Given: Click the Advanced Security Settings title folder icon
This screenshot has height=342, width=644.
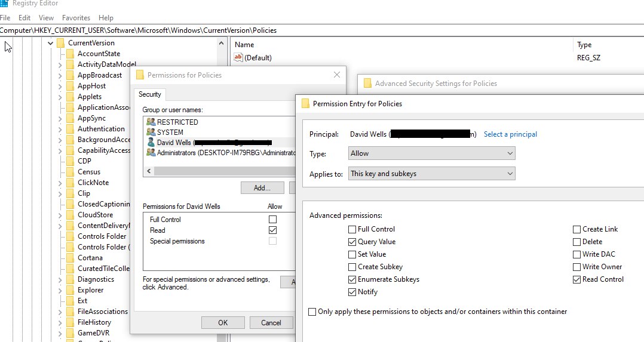Looking at the screenshot, I should click(367, 83).
